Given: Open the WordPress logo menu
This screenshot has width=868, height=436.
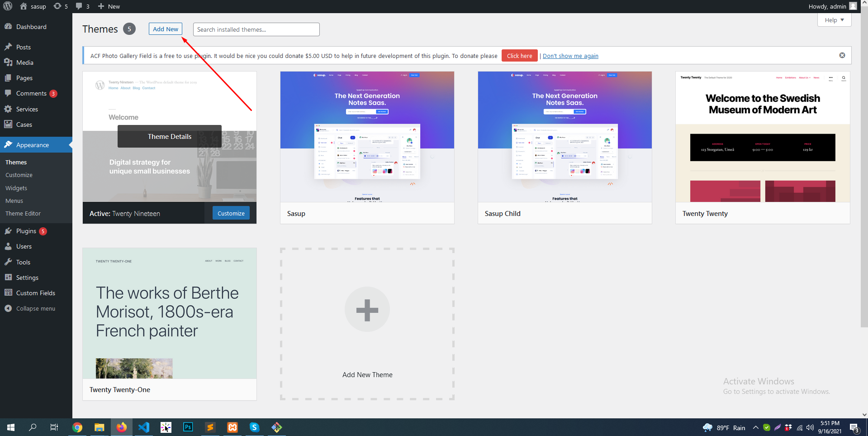Looking at the screenshot, I should click(x=8, y=6).
